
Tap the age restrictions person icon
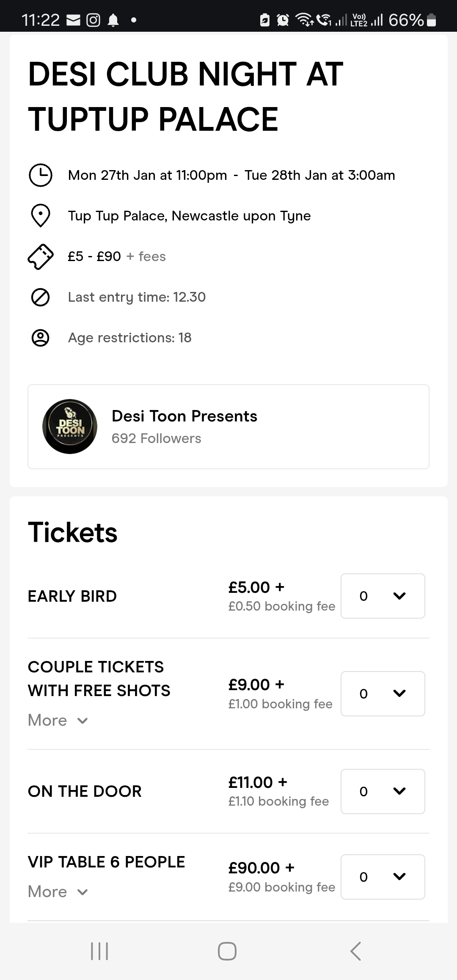click(41, 338)
